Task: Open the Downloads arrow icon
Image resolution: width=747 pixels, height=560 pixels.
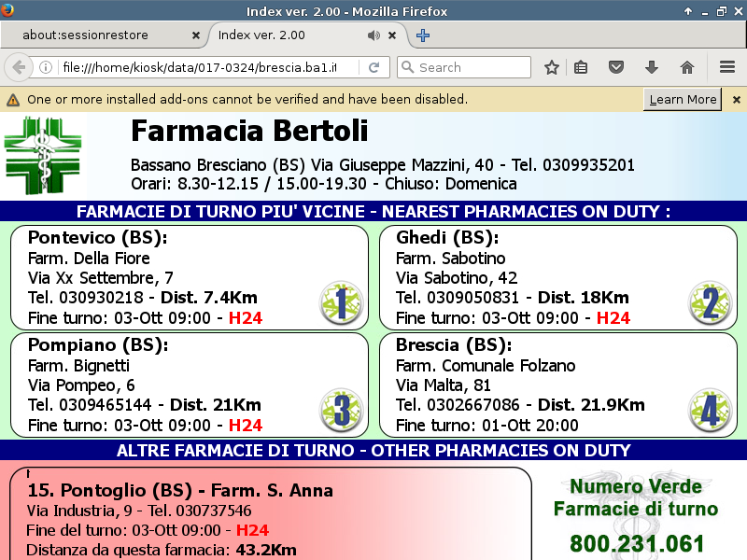Action: 652,67
